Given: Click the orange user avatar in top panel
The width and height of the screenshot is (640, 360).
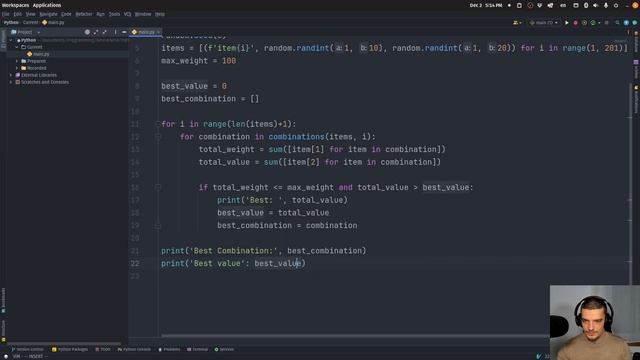Looking at the screenshot, I should tap(636, 5).
